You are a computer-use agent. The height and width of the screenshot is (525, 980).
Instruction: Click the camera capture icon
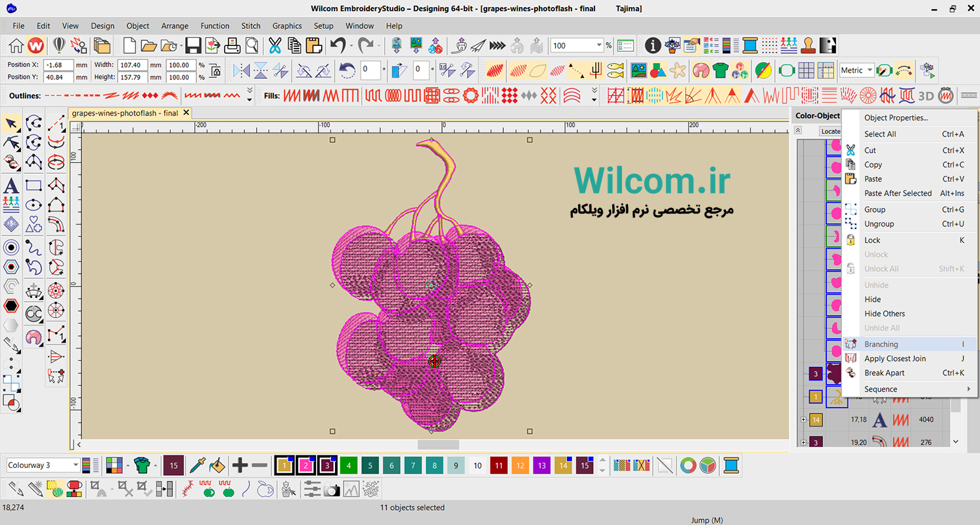(x=332, y=489)
